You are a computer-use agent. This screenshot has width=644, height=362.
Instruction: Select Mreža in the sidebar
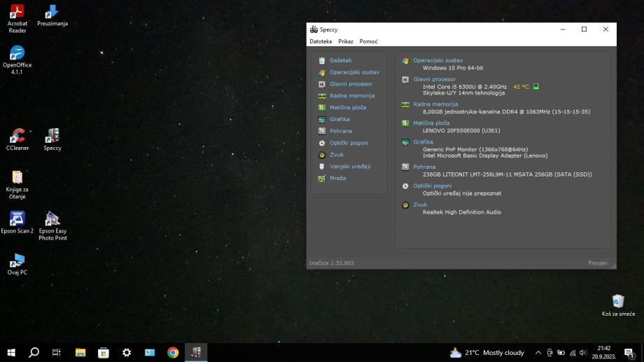pyautogui.click(x=337, y=179)
